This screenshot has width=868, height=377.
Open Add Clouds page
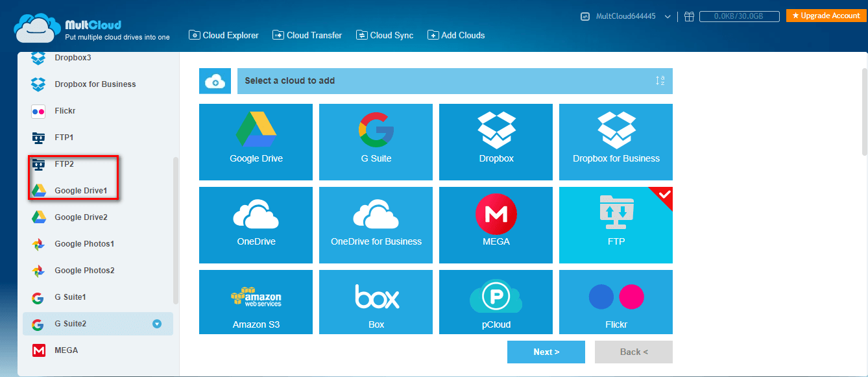(456, 35)
